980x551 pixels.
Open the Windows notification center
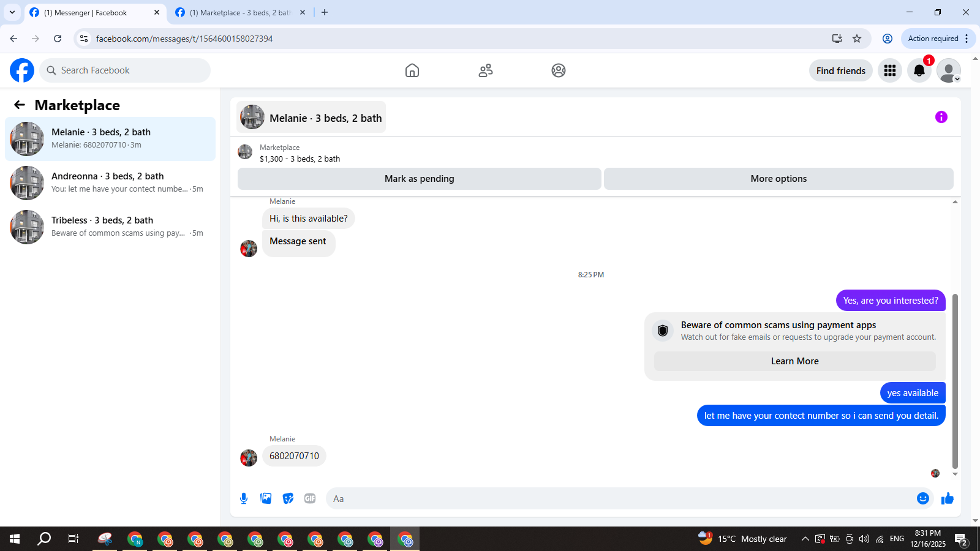[961, 539]
